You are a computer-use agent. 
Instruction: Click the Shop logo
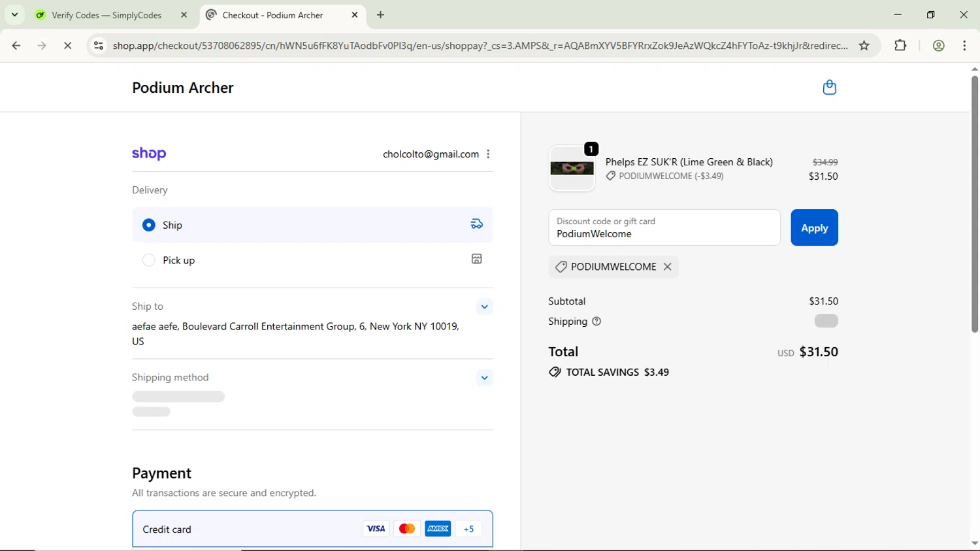149,154
